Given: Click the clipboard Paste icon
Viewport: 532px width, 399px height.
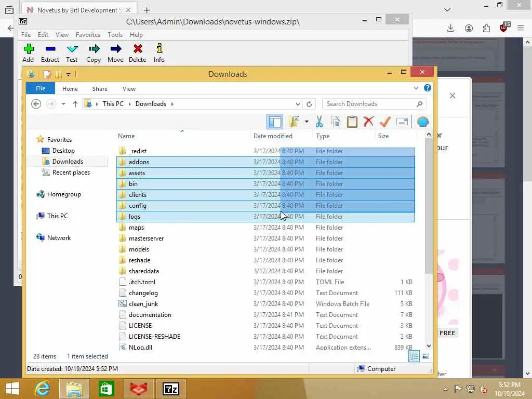Looking at the screenshot, I should click(x=352, y=122).
